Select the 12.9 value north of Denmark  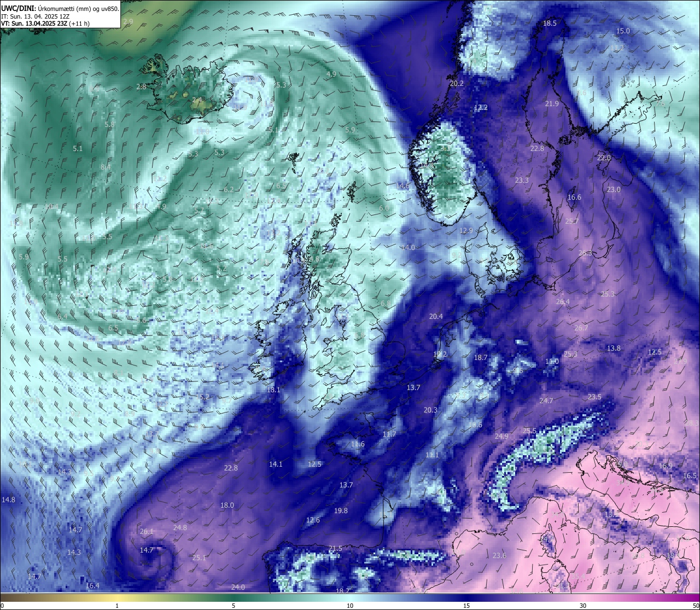pyautogui.click(x=466, y=230)
